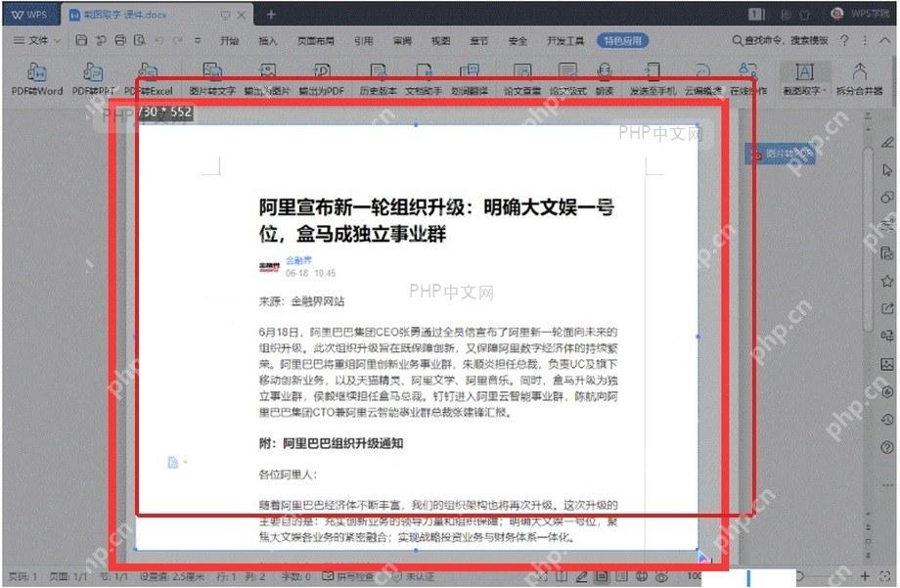This screenshot has width=900, height=588.
Task: Open a new tab with plus button
Action: tap(272, 15)
